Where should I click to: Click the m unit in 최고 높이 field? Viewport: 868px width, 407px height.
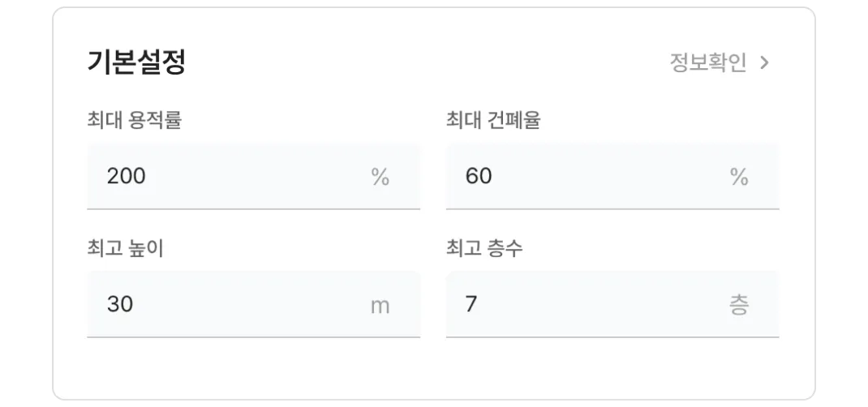pyautogui.click(x=380, y=306)
